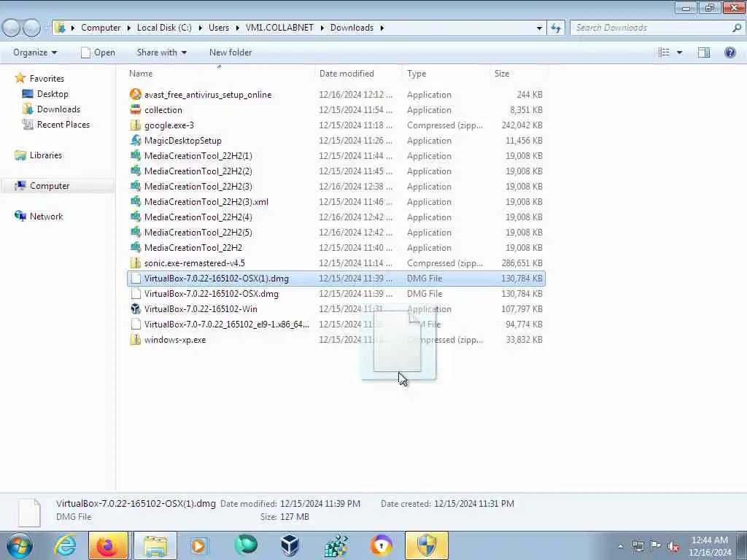Click the change view icon
Viewport: 747px width, 560px height.
coord(664,52)
